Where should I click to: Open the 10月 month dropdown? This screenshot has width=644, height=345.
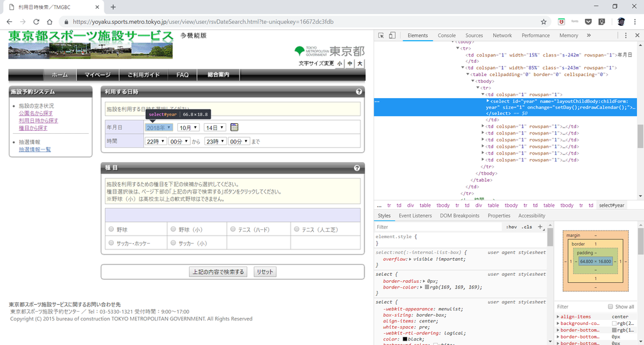(x=189, y=128)
